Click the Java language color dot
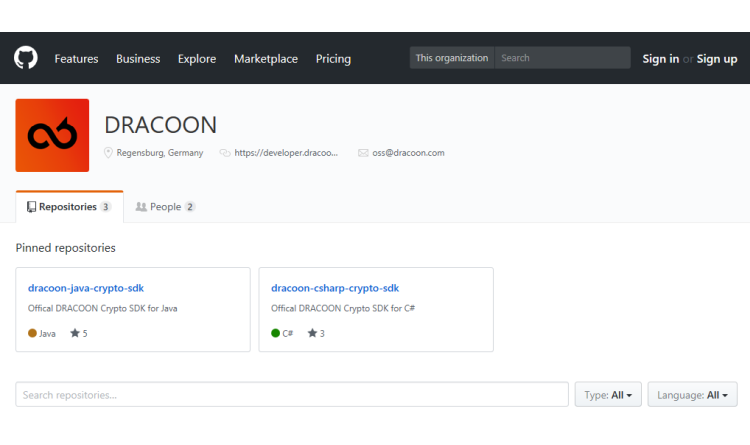The image size is (750, 445). (33, 333)
